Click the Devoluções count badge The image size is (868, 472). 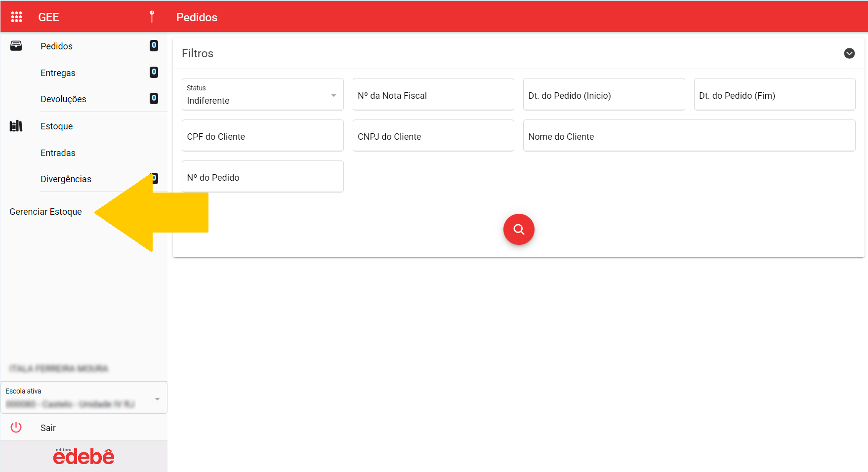[154, 98]
